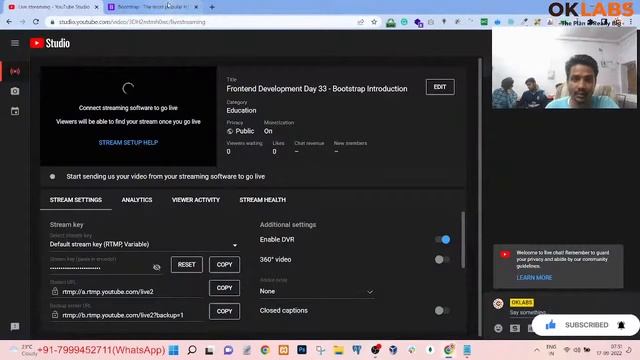Select the Webcam camera icon in the sidebar
The image size is (640, 360).
click(15, 91)
